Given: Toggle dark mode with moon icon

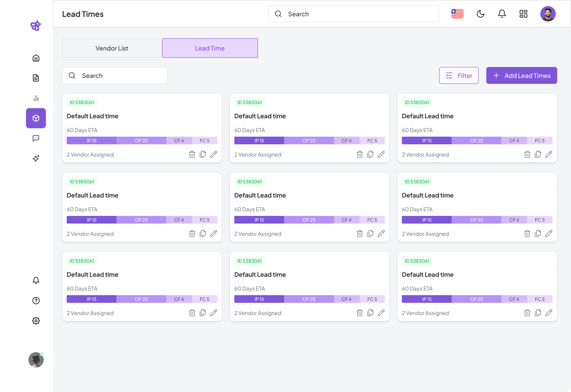Looking at the screenshot, I should tap(480, 14).
